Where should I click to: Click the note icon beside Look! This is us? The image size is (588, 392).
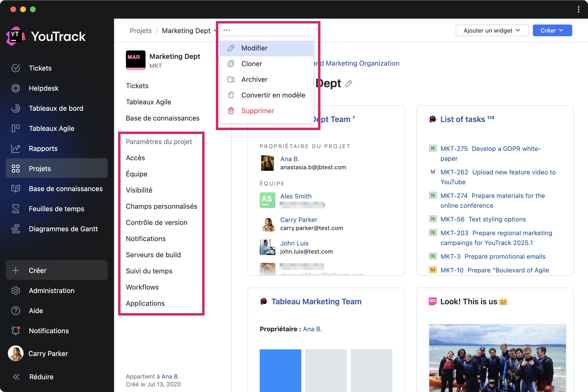(x=432, y=302)
